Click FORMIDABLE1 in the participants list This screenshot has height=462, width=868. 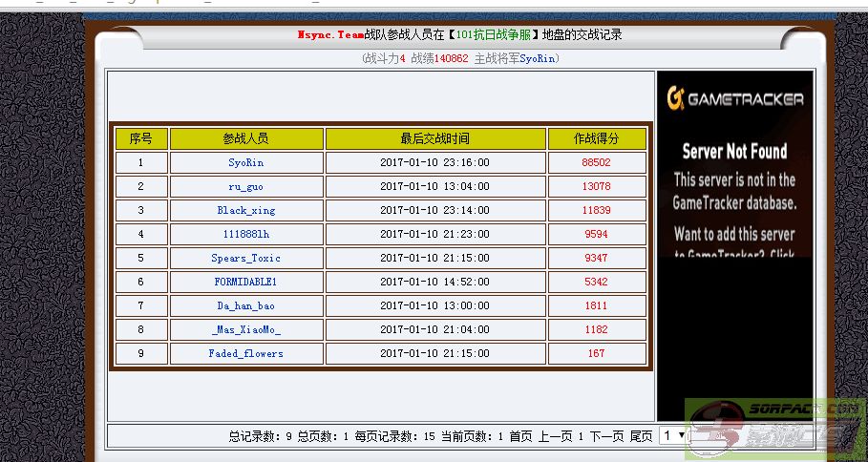pos(246,282)
